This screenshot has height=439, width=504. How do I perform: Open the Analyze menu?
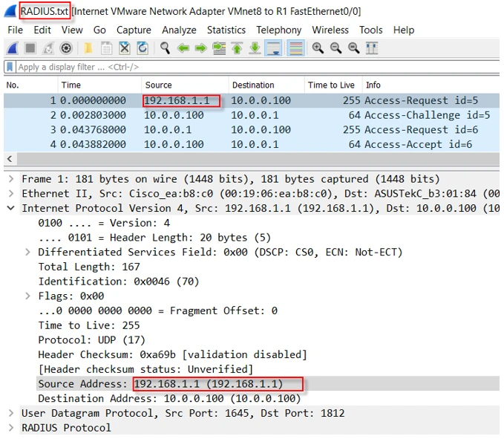(x=178, y=30)
